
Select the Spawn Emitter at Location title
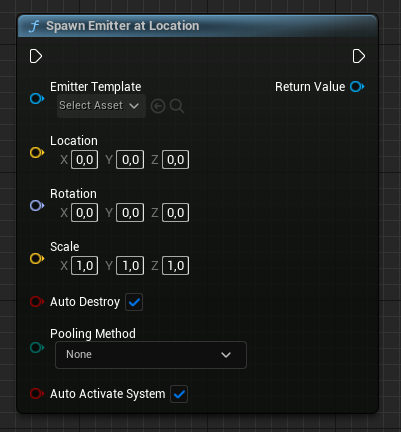click(123, 26)
